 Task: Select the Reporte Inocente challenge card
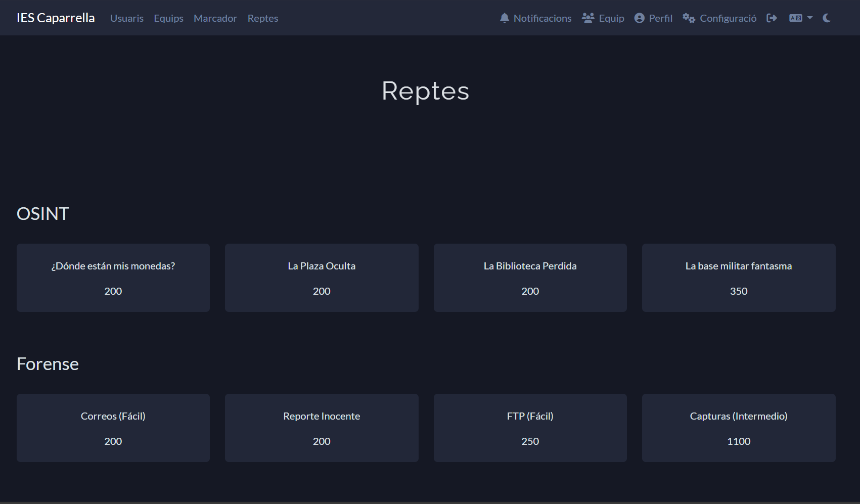pos(322,428)
